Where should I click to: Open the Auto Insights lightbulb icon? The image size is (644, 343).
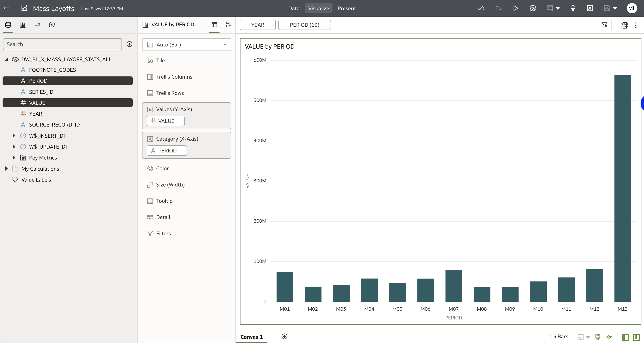(x=573, y=8)
